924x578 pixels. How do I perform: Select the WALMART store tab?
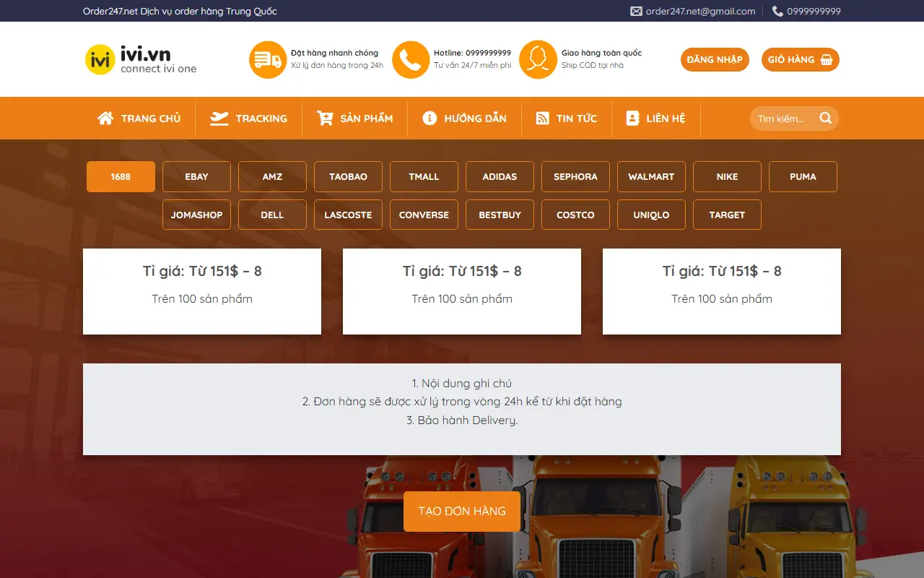tap(651, 176)
